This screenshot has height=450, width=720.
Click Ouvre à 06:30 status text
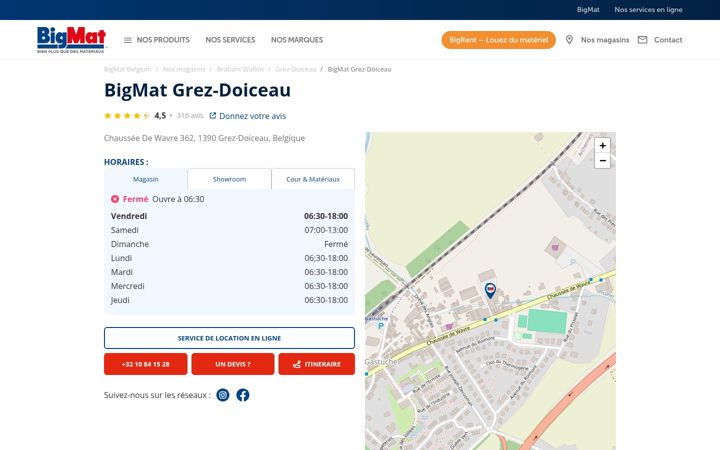(x=178, y=199)
